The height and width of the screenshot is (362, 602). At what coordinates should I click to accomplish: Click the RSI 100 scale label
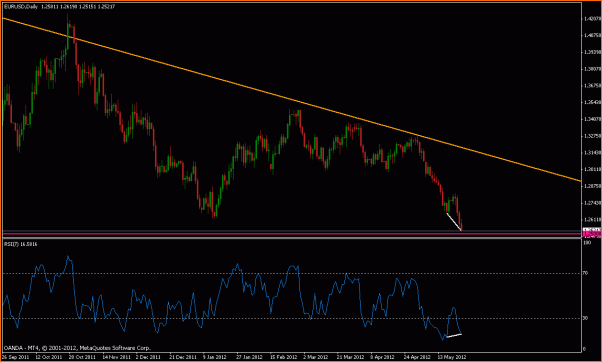[x=586, y=243]
